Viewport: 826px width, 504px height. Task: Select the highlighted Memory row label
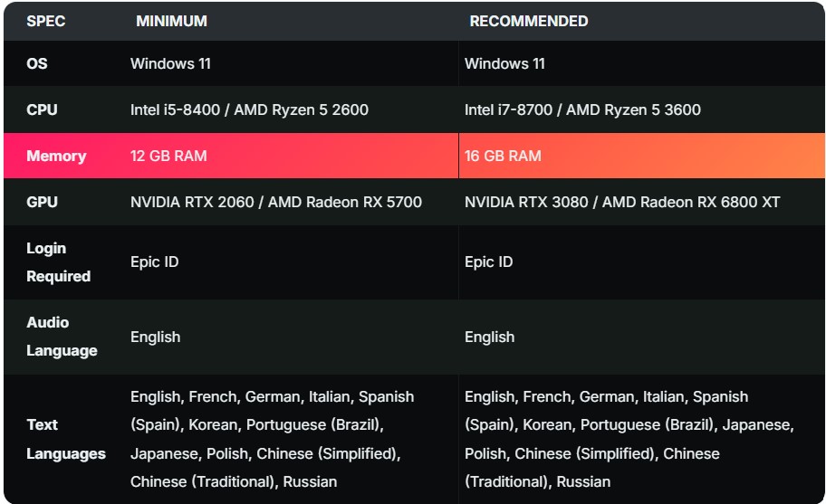(56, 156)
